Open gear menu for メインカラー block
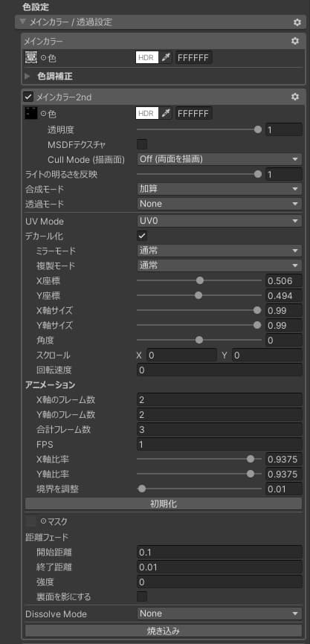This screenshot has width=310, height=644. [295, 41]
